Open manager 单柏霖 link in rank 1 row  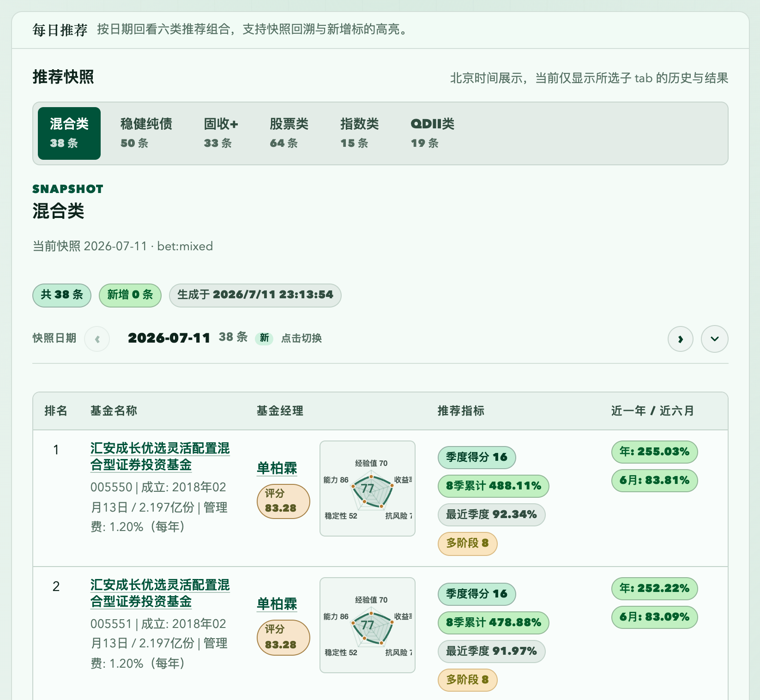(x=277, y=468)
